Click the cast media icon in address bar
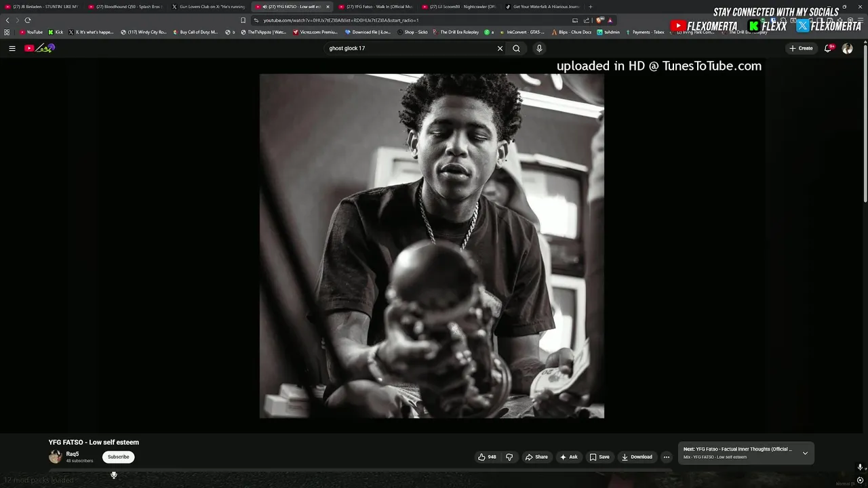 pos(575,20)
